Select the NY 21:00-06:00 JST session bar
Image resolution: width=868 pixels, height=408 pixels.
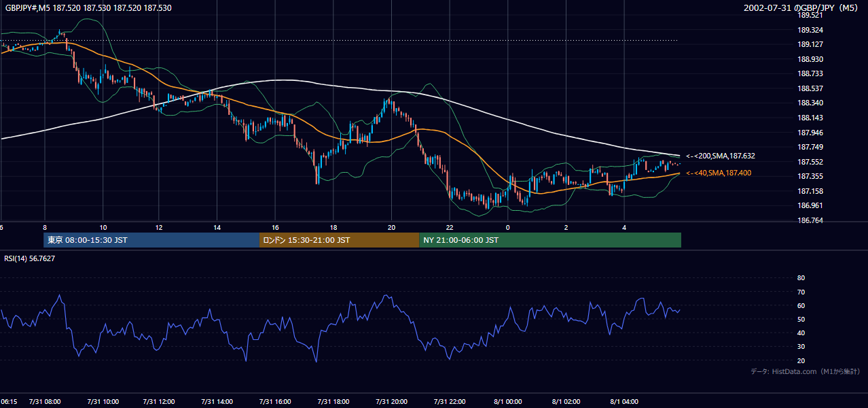tap(550, 240)
